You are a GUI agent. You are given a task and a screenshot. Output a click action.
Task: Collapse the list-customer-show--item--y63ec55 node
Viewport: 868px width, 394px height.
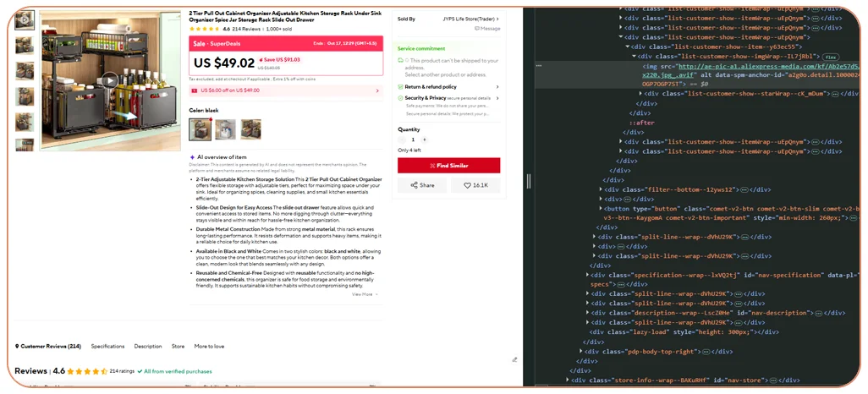click(x=627, y=47)
